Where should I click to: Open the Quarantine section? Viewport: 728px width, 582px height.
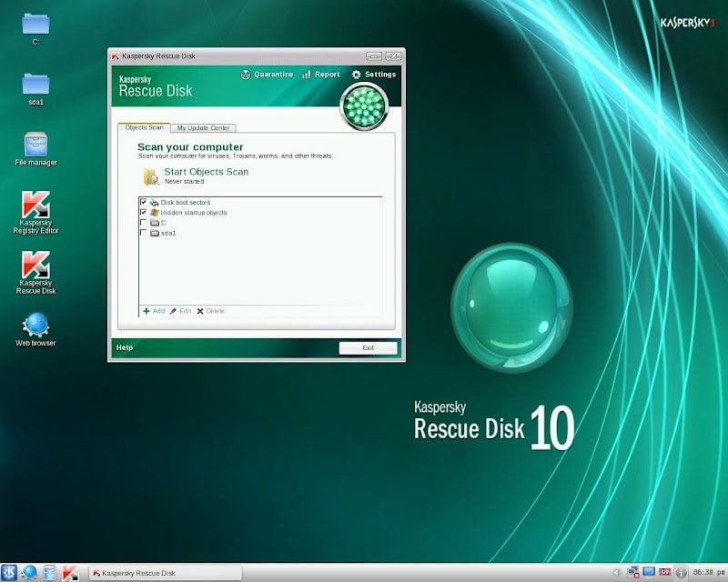[267, 75]
